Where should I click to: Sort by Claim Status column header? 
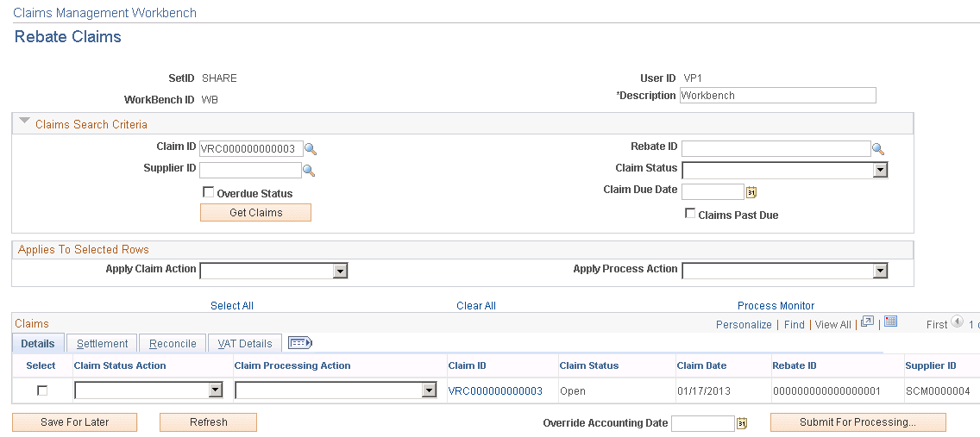(588, 365)
